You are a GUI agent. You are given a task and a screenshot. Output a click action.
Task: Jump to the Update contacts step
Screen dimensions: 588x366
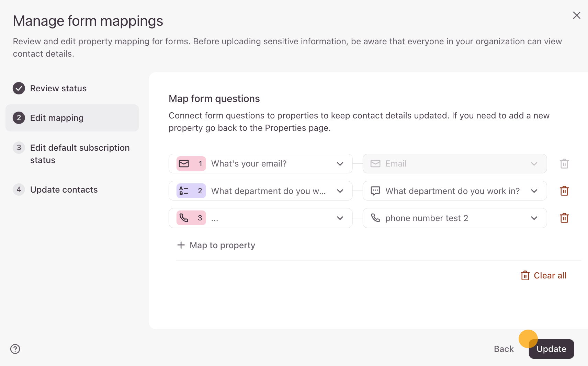tap(64, 190)
